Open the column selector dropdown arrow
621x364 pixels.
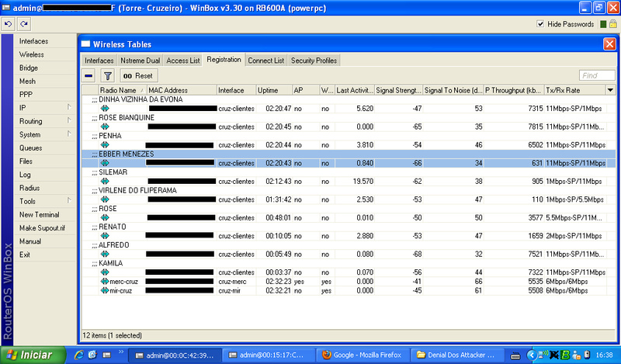tap(610, 90)
